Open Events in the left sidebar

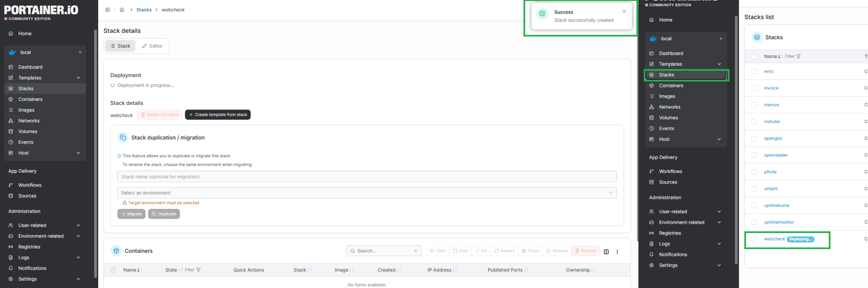point(45,142)
